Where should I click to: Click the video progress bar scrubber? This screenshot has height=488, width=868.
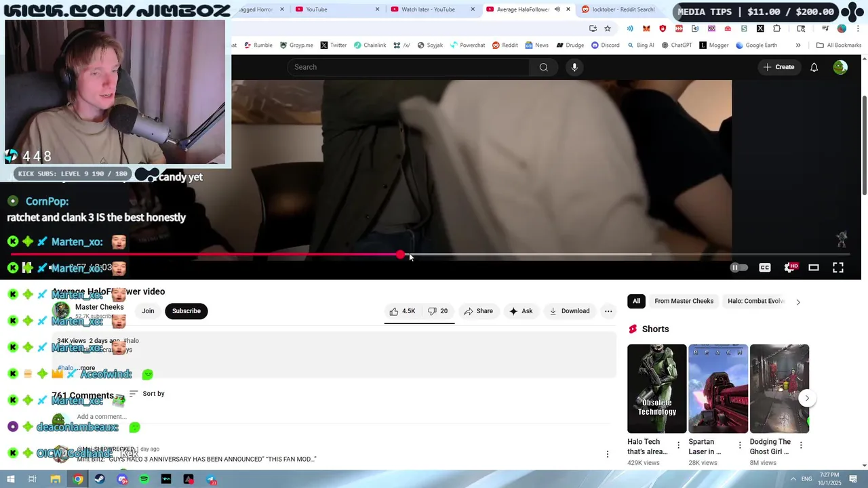point(401,255)
